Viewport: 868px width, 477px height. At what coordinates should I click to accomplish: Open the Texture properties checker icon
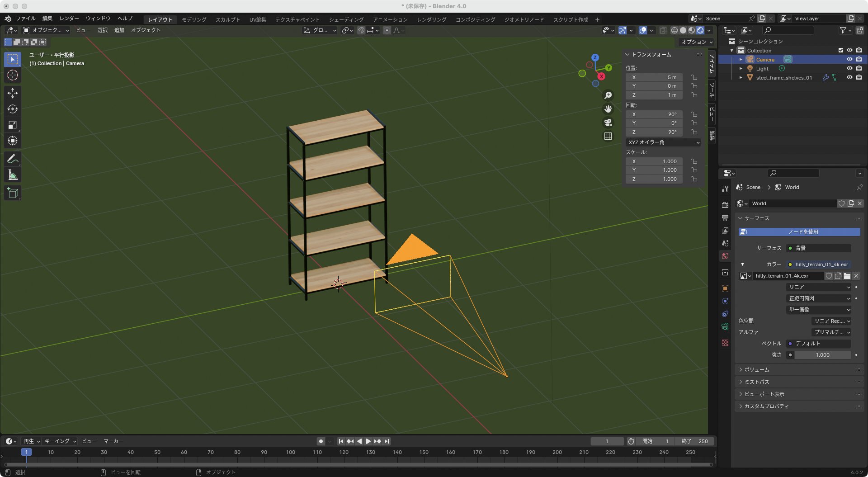[725, 343]
